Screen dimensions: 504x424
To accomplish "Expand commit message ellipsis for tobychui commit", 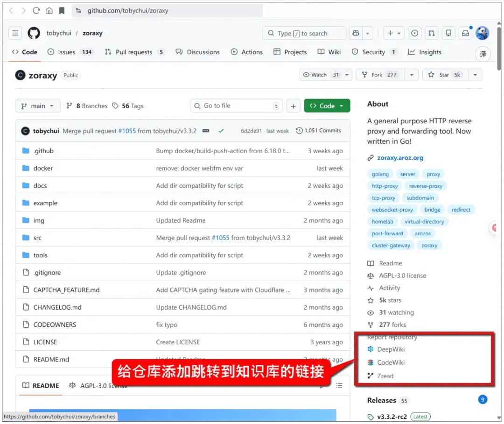I will 206,131.
